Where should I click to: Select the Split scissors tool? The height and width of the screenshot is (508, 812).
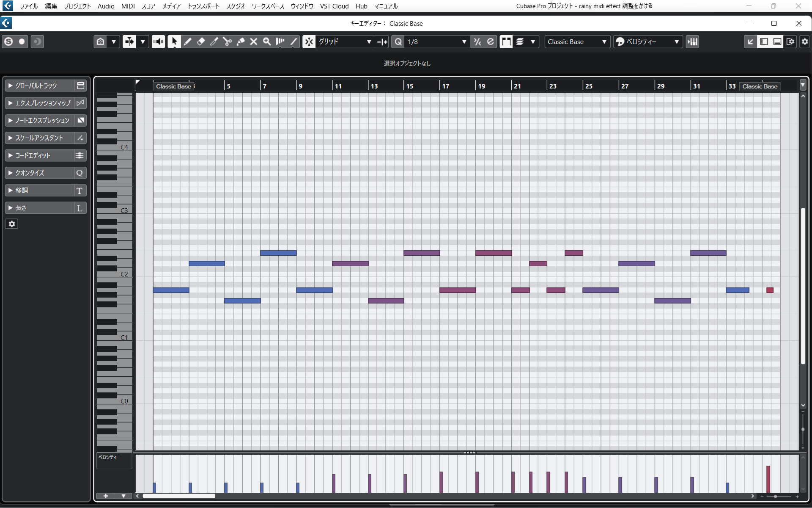[227, 41]
